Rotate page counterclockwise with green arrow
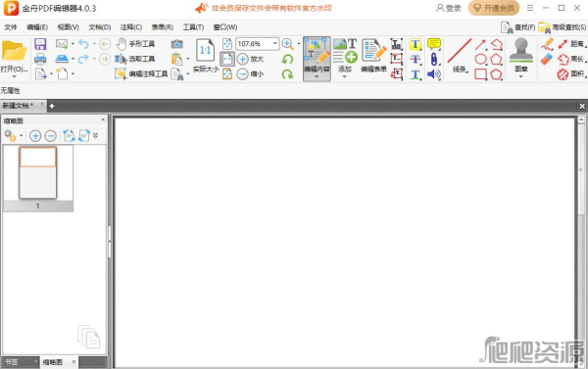 point(287,59)
